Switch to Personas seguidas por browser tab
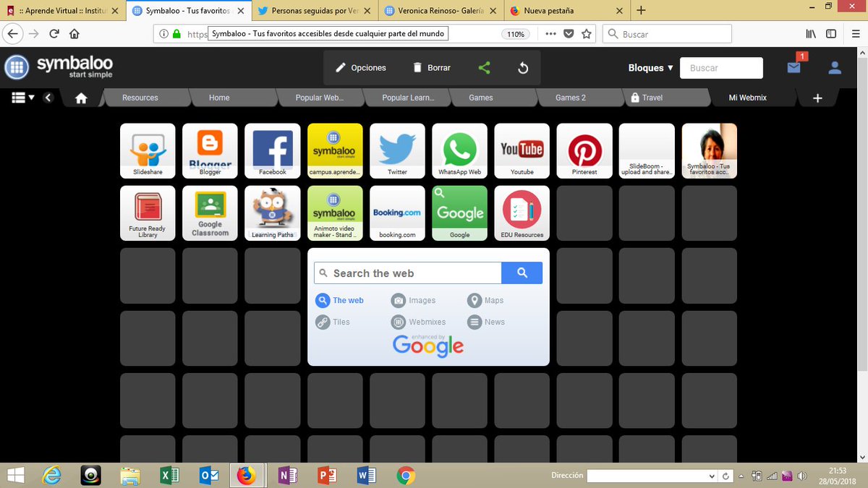The height and width of the screenshot is (488, 868). (315, 11)
